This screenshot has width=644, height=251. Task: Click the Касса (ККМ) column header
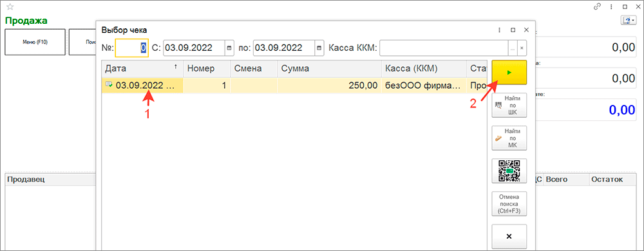[x=424, y=68]
